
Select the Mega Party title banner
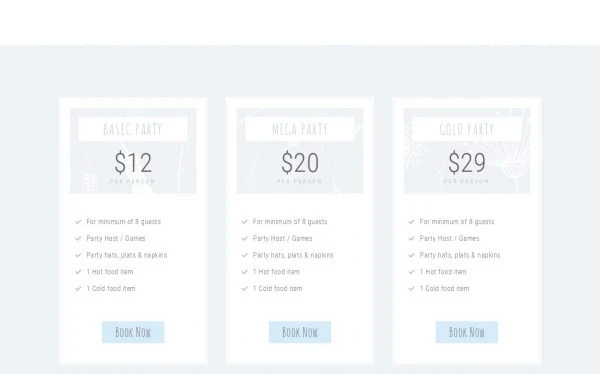pos(300,129)
